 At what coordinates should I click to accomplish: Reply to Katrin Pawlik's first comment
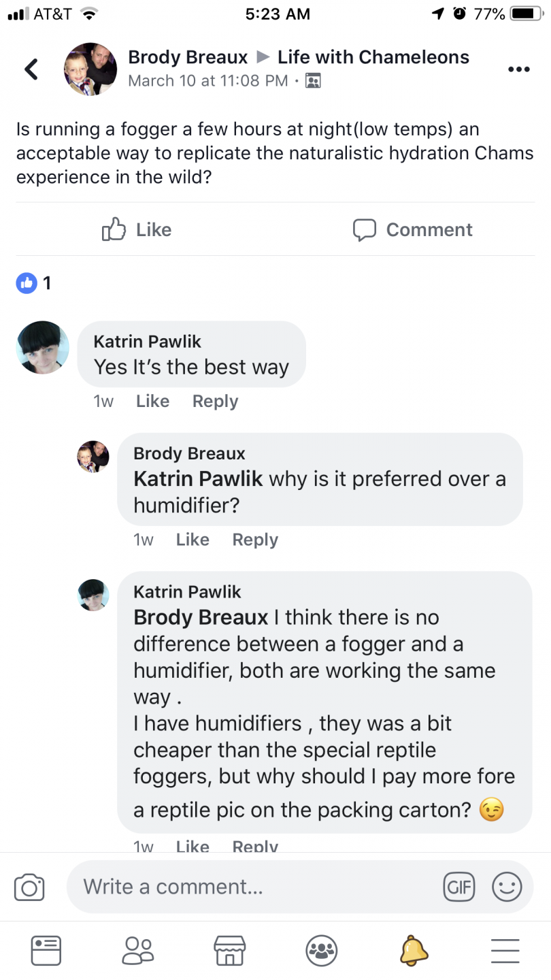[215, 402]
